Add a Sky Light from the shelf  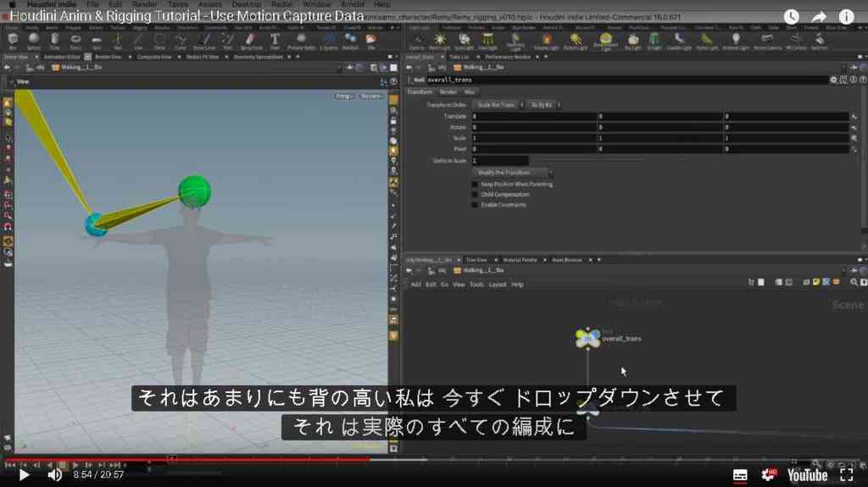coord(632,41)
